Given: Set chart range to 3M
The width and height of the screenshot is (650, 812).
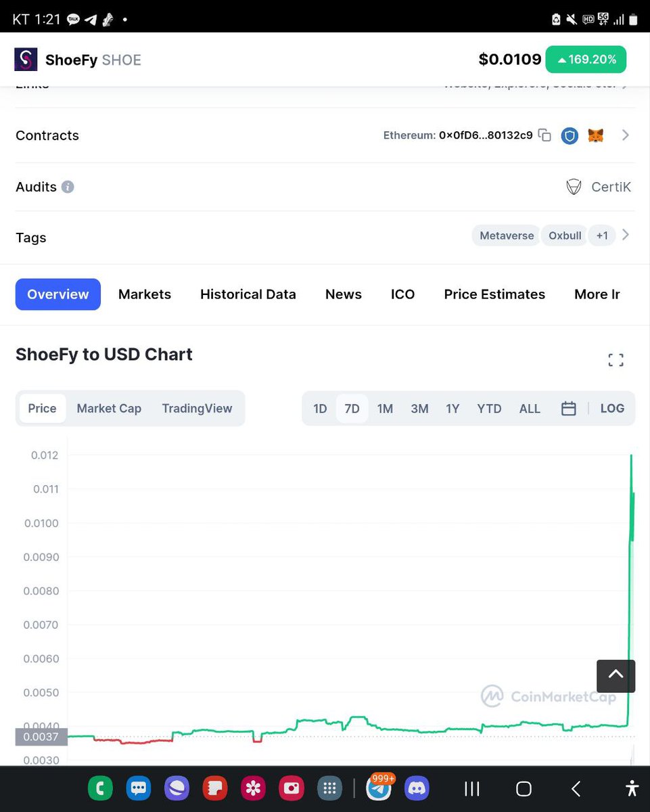Looking at the screenshot, I should tap(419, 409).
